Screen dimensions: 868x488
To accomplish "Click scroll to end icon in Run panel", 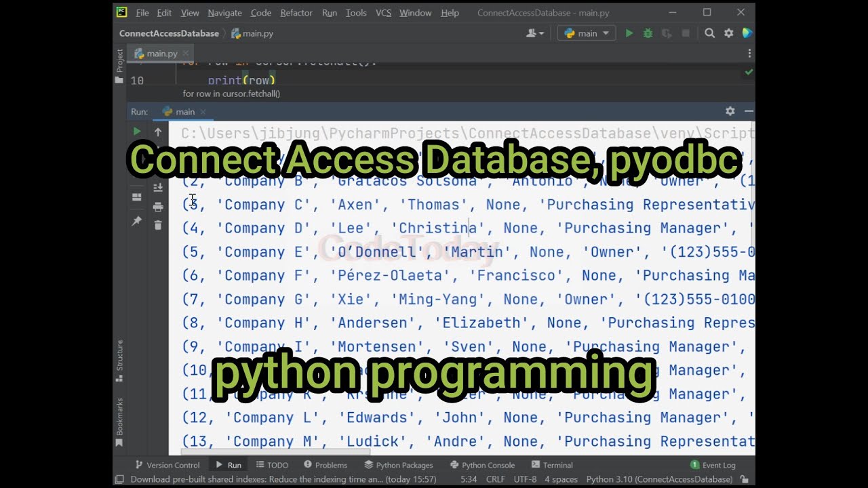I will 158,188.
